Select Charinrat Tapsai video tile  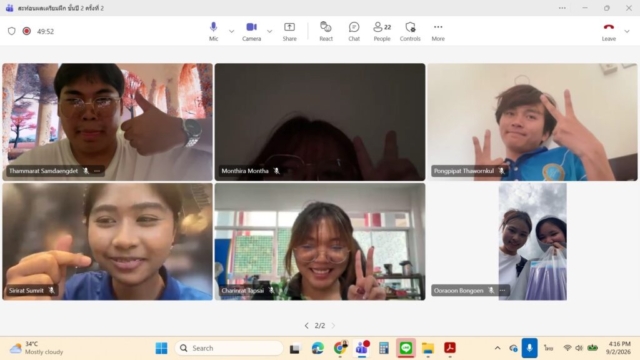[x=320, y=241]
